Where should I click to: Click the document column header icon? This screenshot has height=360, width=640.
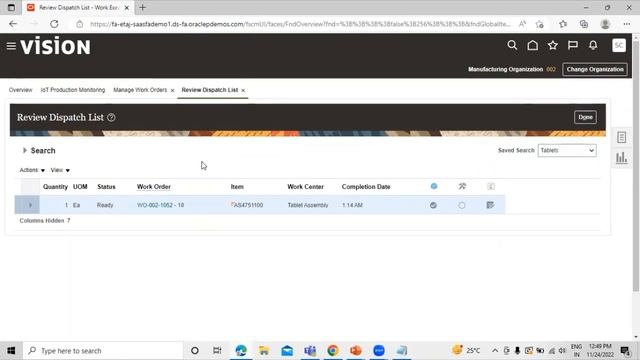[491, 187]
